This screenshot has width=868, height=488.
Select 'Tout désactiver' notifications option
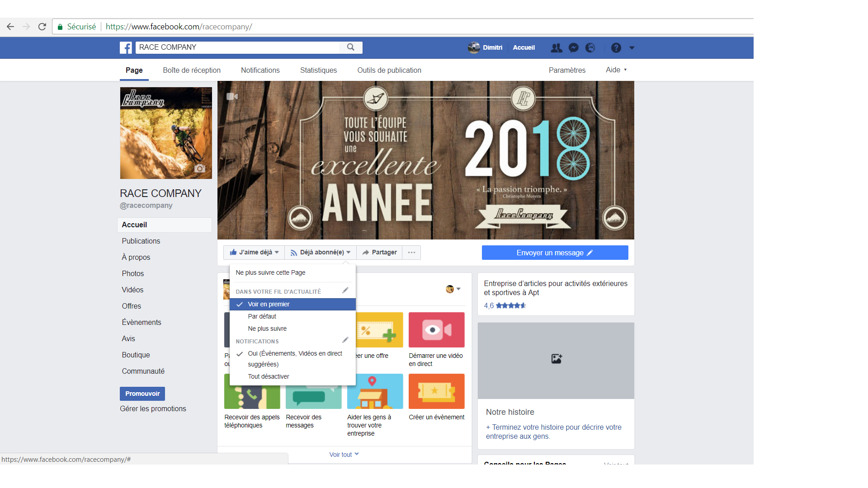(292, 376)
